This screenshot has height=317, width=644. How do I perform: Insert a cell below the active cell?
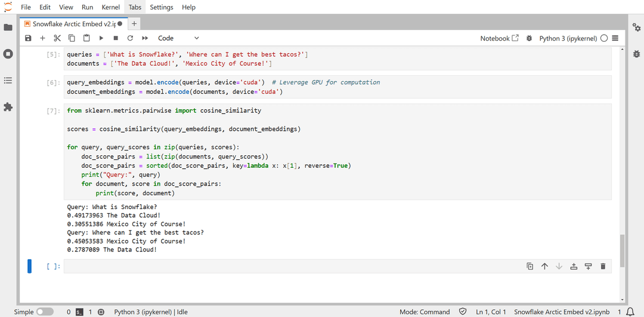tap(588, 266)
